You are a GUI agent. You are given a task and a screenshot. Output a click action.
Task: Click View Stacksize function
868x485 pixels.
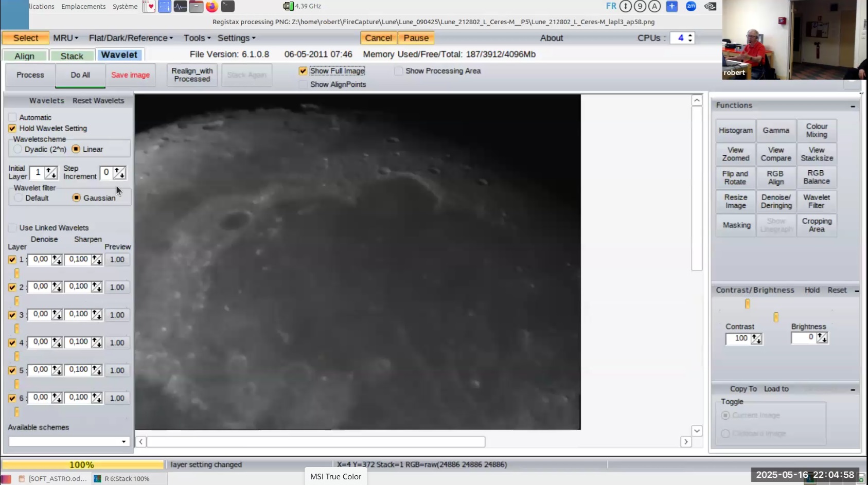tap(817, 154)
